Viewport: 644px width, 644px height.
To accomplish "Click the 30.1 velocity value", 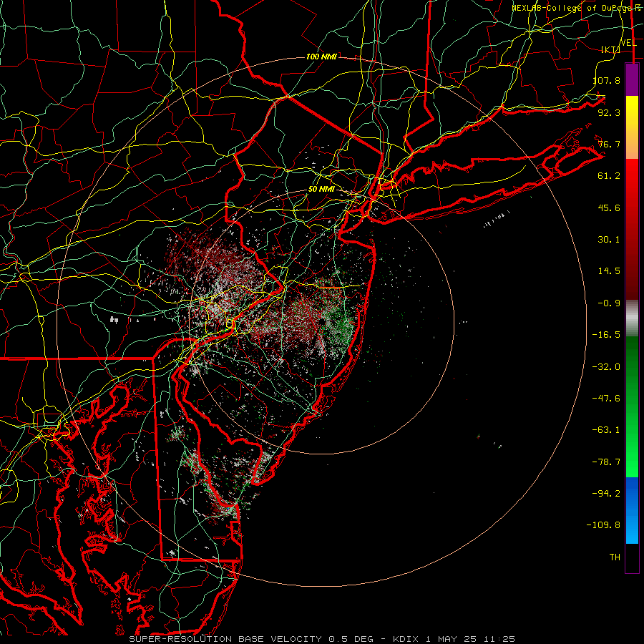I will click(609, 240).
